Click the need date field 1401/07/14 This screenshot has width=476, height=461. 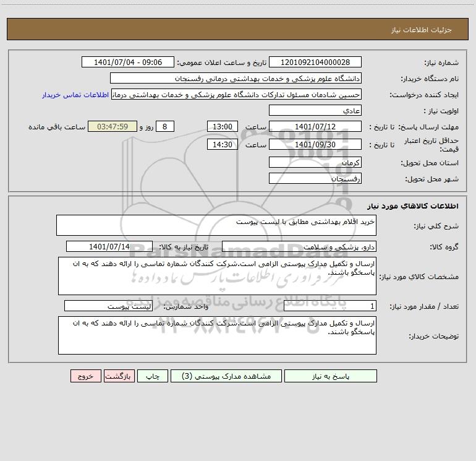[x=109, y=246]
